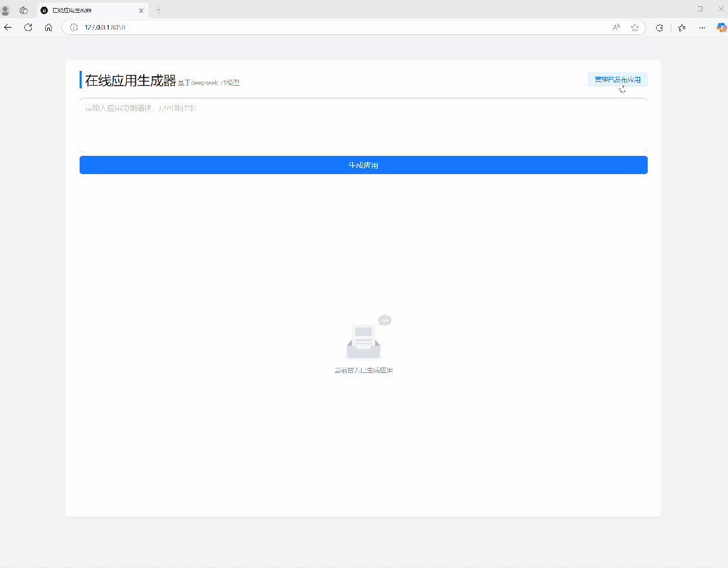Close the current browser tab
Image resolution: width=728 pixels, height=568 pixels.
pos(141,10)
